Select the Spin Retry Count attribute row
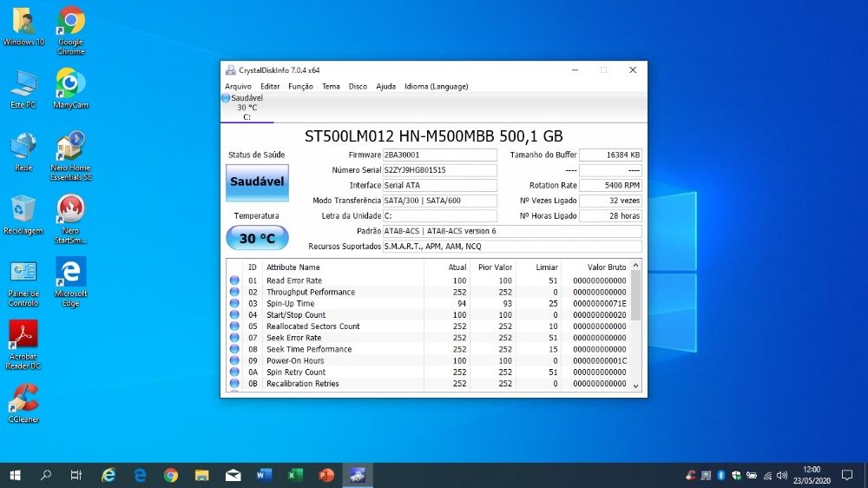 click(x=428, y=373)
